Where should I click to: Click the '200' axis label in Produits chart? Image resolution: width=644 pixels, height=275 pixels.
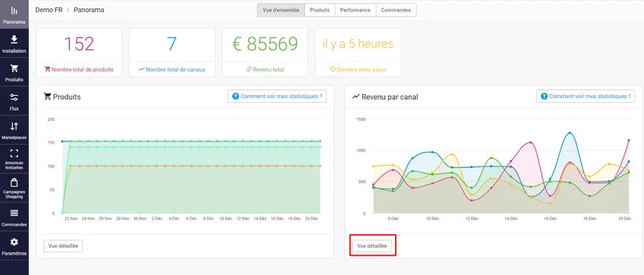(52, 119)
